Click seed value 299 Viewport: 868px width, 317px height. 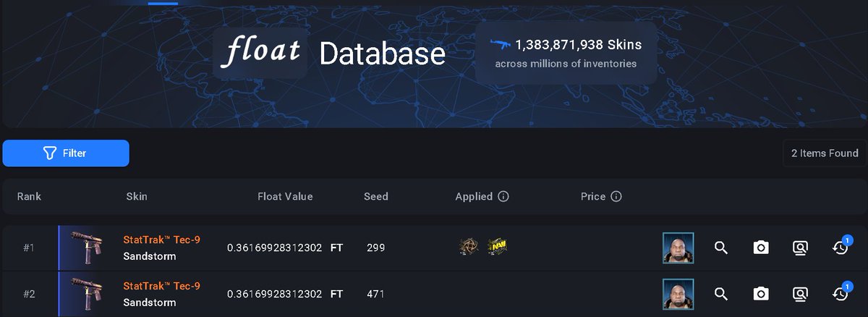pos(376,248)
